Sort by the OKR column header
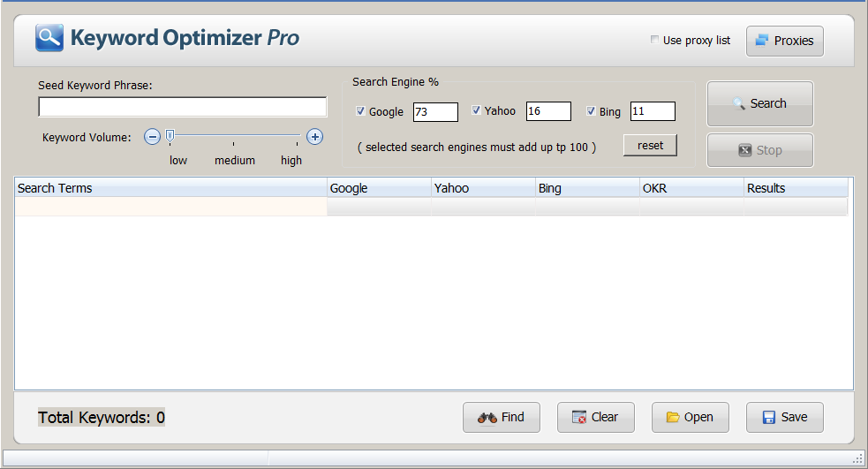This screenshot has height=469, width=868. 692,188
